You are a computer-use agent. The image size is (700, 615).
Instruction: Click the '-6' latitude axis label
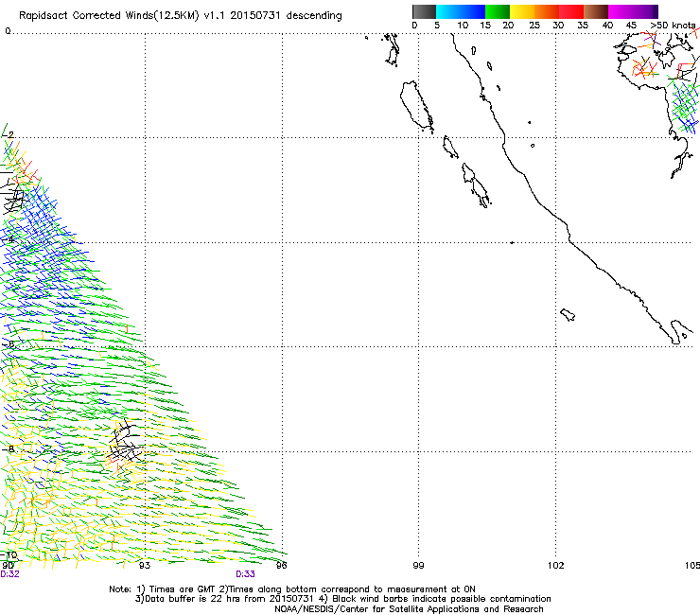pyautogui.click(x=9, y=343)
